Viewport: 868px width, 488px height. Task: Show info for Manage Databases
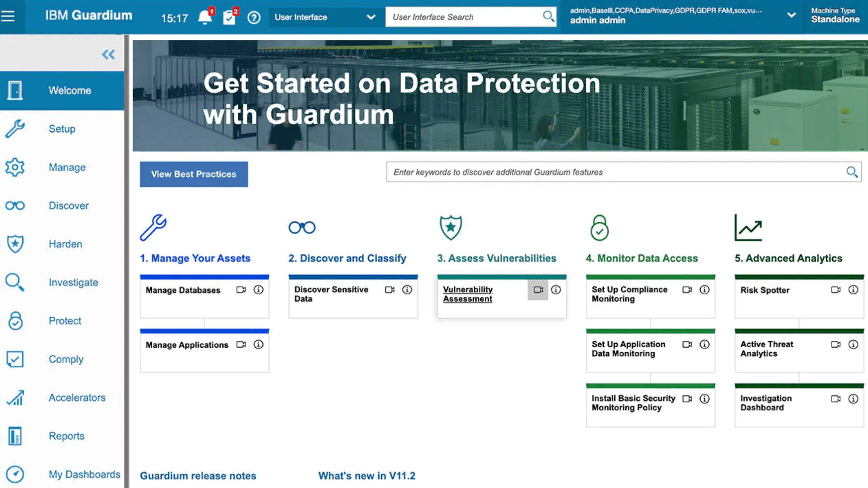pos(258,290)
